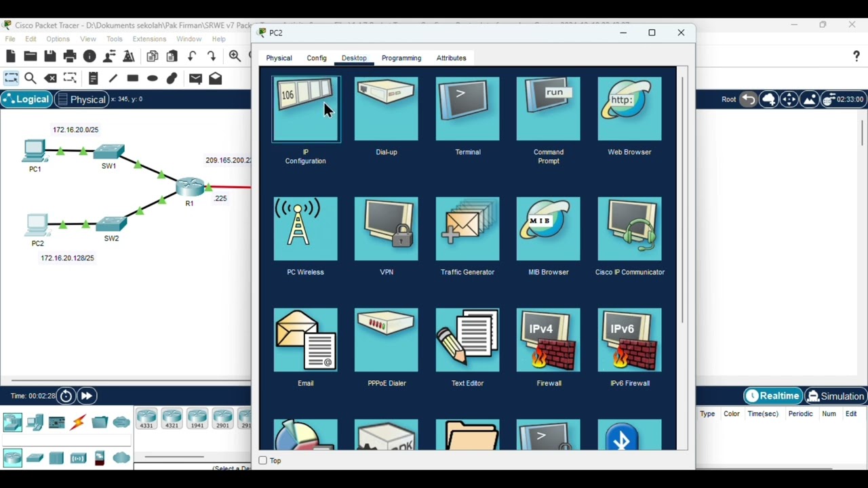The height and width of the screenshot is (488, 868).
Task: Click the Copy toolbar icon
Action: [x=153, y=56]
